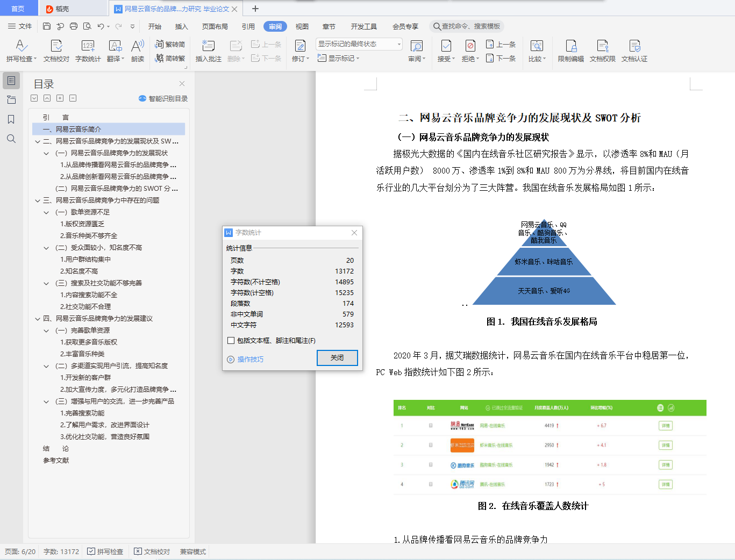Image resolution: width=735 pixels, height=560 pixels.
Task: Save the document from the quick access toolbar
Action: [x=47, y=26]
